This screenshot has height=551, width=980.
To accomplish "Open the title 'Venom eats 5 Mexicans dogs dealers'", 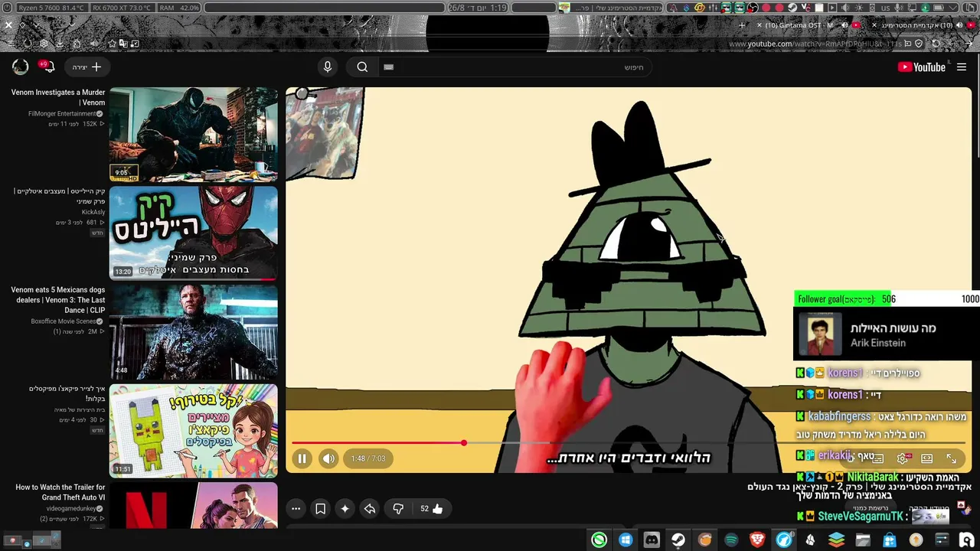I will tap(58, 300).
